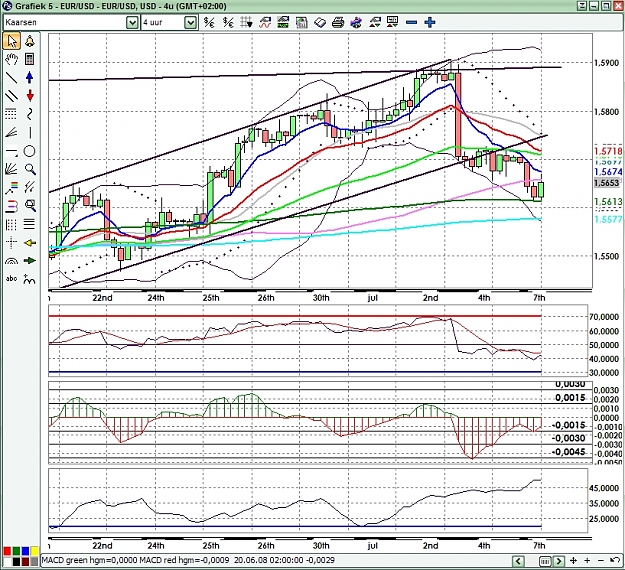Click the 1,5900 price axis label

pyautogui.click(x=606, y=63)
